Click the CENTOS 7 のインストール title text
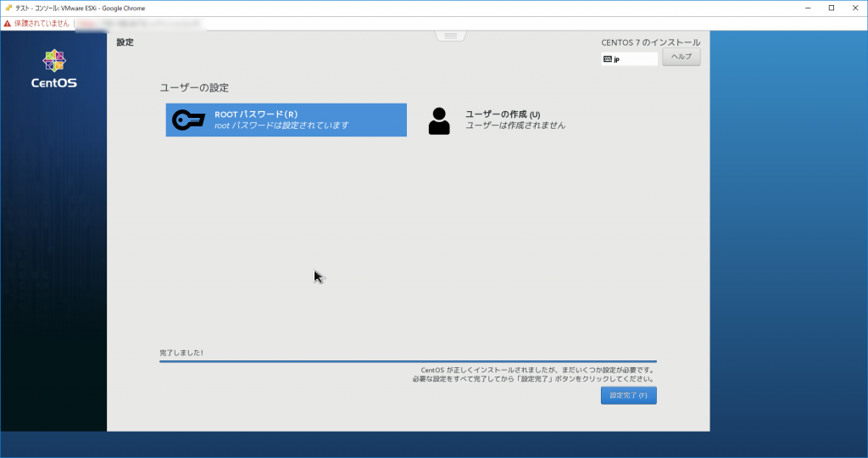Screen dimensions: 868x458 click(650, 42)
